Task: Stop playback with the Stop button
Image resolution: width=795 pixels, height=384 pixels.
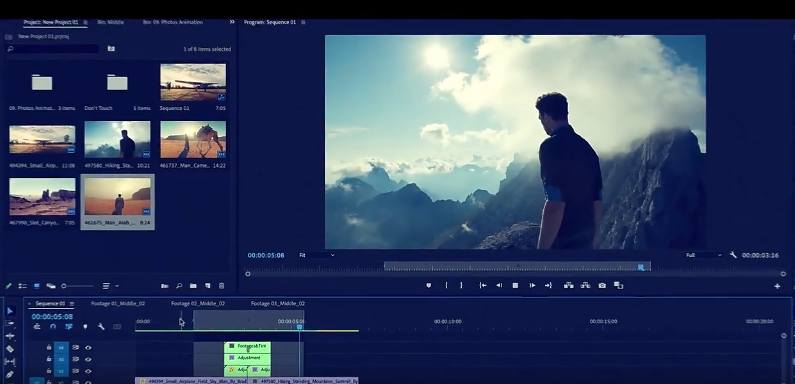Action: tap(515, 286)
